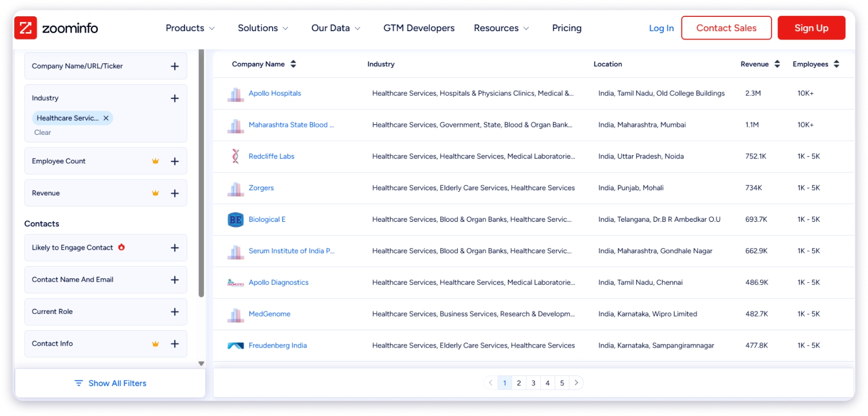The image size is (868, 416).
Task: Sort by Employees column arrows
Action: pyautogui.click(x=836, y=64)
